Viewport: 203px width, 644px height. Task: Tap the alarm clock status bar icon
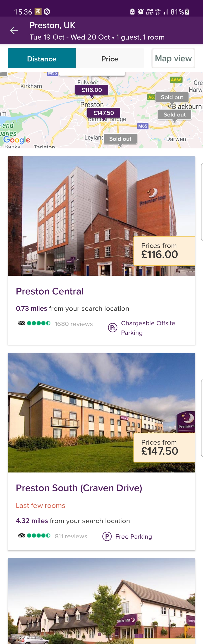(141, 12)
